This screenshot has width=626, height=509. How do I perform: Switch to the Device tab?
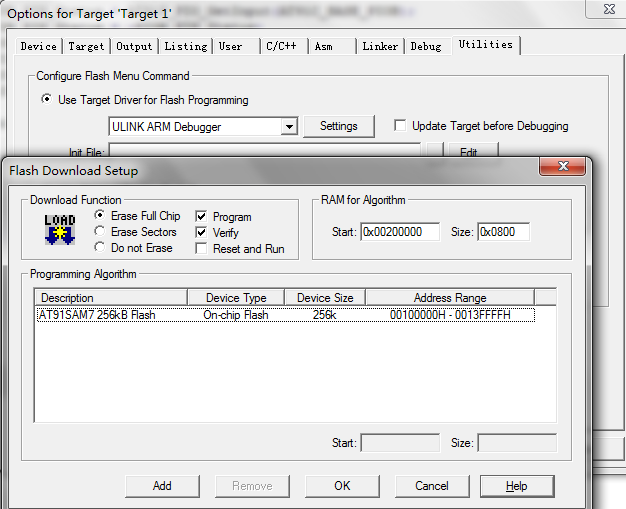[39, 46]
